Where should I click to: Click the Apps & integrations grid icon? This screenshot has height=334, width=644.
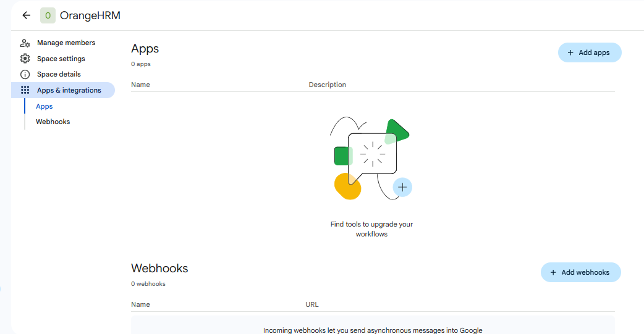[x=25, y=90]
